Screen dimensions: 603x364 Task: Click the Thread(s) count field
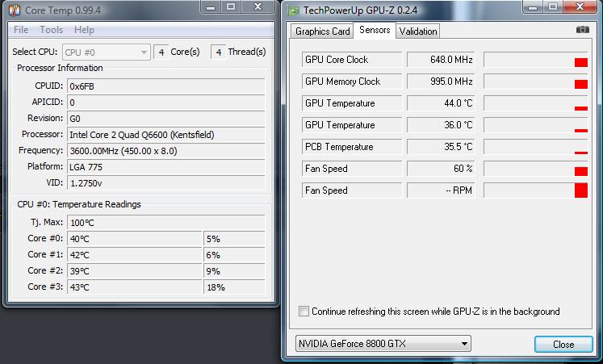click(218, 52)
